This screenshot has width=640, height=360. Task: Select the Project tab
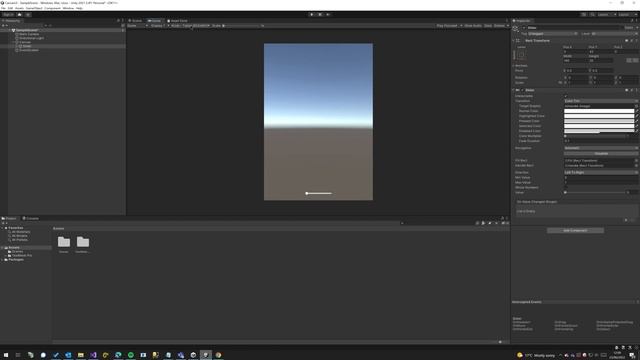click(9, 218)
